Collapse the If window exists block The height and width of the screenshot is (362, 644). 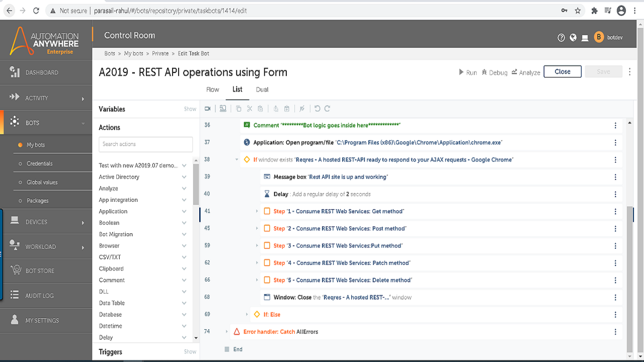click(x=237, y=160)
